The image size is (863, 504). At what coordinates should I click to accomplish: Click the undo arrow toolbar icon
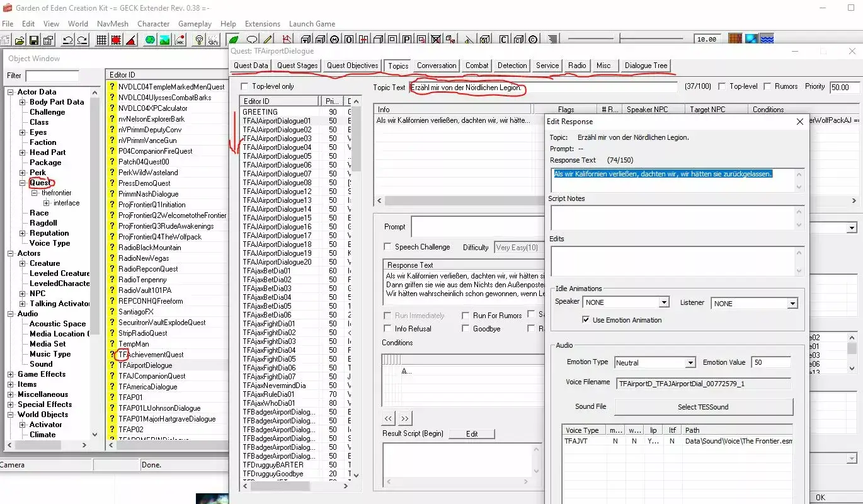[67, 40]
